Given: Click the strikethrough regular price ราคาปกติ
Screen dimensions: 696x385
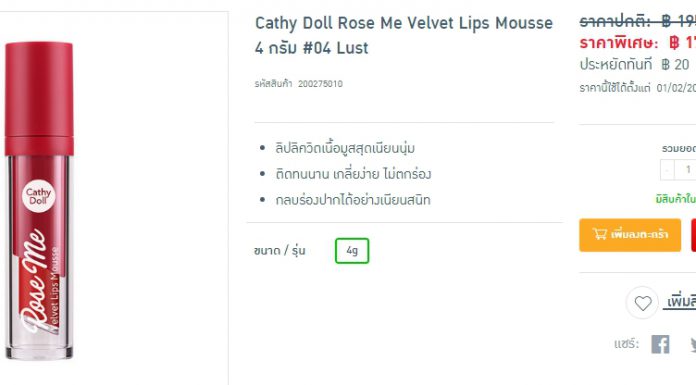Looking at the screenshot, I should (x=638, y=21).
